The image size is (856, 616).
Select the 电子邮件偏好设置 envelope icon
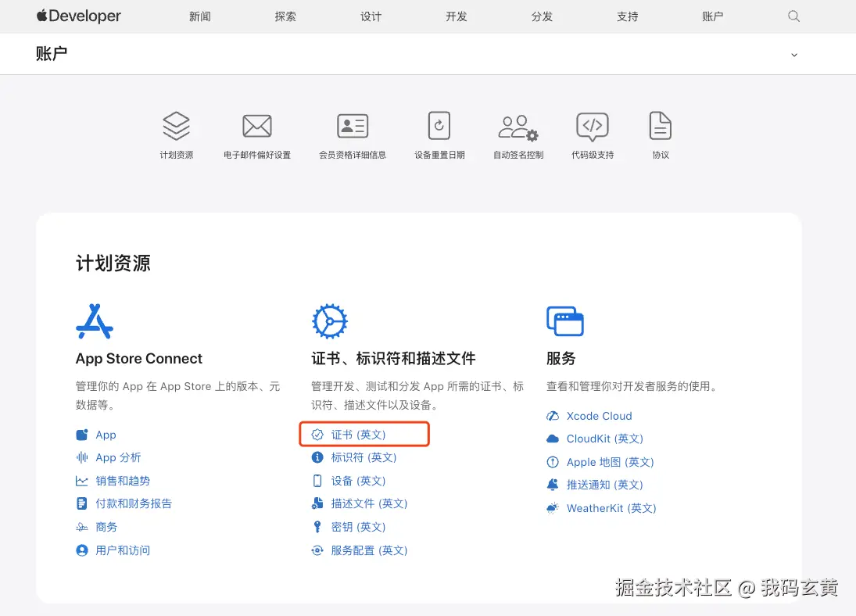click(257, 126)
